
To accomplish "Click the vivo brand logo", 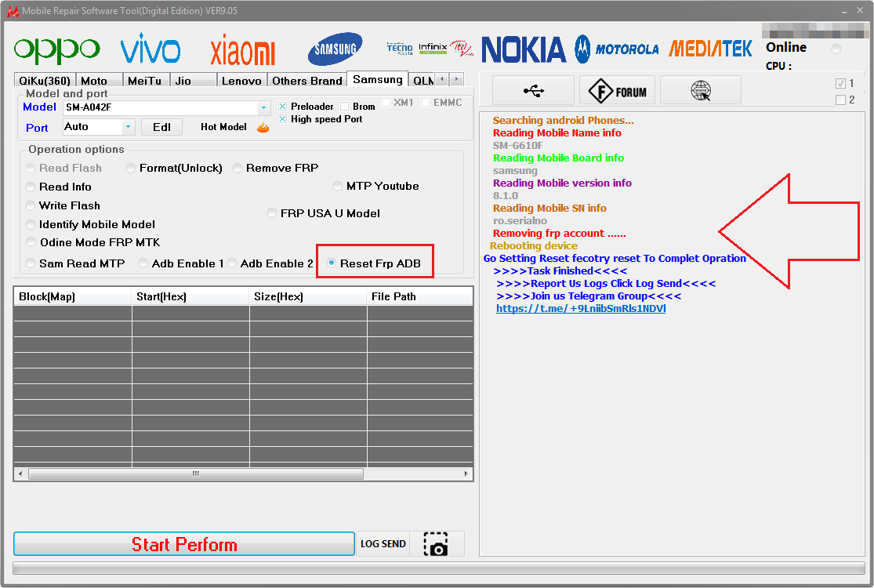I will coord(151,49).
